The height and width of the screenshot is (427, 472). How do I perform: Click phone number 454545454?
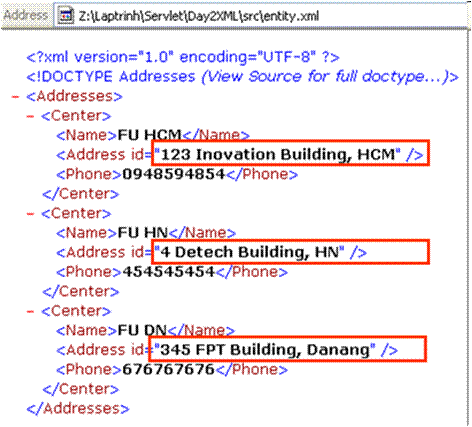click(x=169, y=272)
